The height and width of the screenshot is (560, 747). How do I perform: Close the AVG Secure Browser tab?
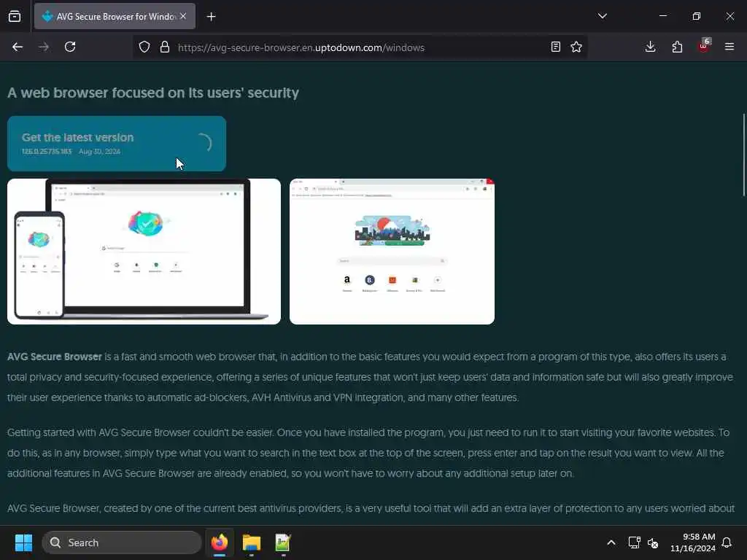coord(183,16)
